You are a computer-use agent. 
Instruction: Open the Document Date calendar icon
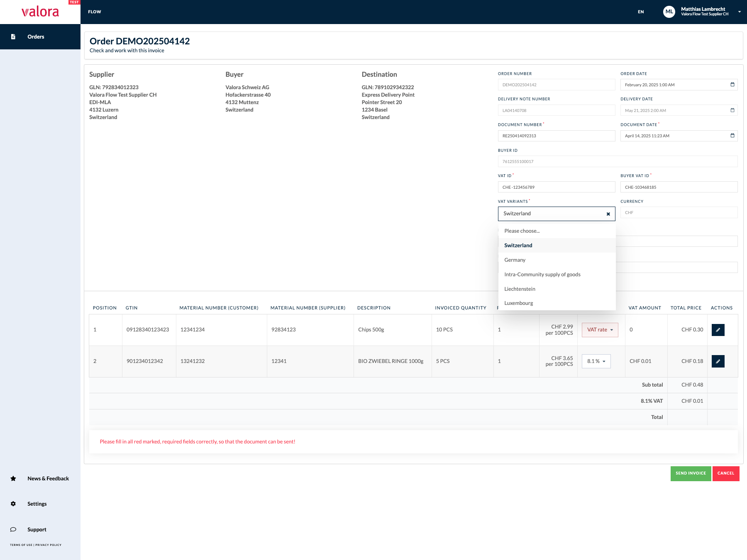732,136
